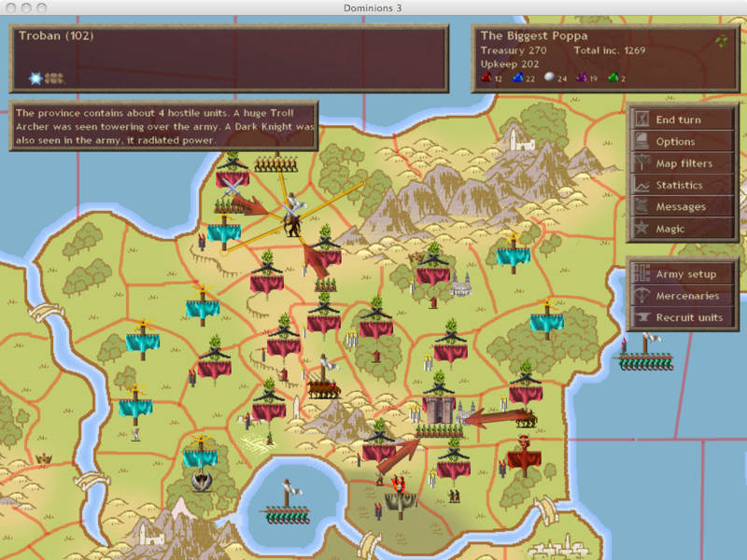Select the horsemen at the red arrow's tail

pyautogui.click(x=526, y=418)
